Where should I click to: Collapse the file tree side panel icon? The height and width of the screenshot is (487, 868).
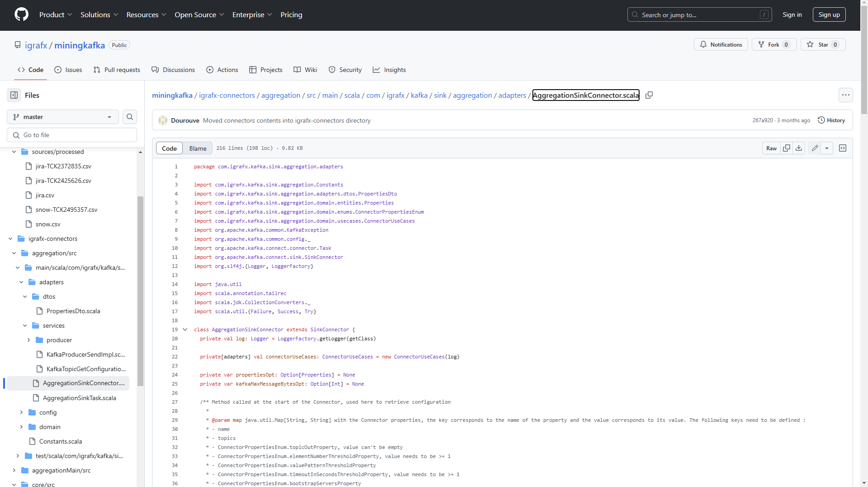(x=14, y=95)
